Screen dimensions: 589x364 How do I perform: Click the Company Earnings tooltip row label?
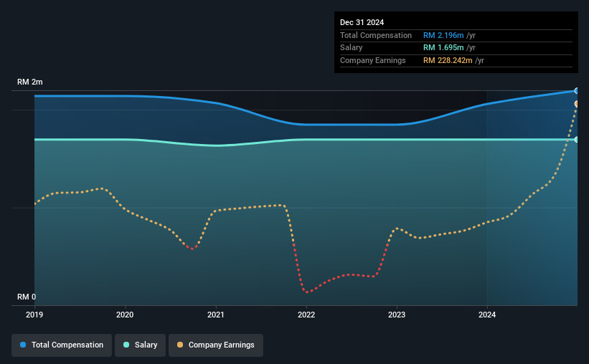click(x=373, y=60)
